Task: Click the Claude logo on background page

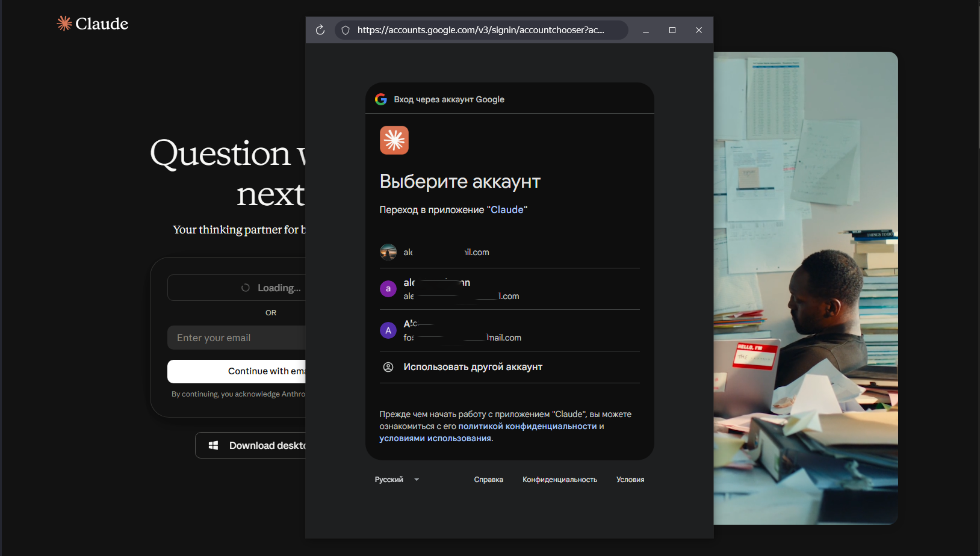Action: point(92,23)
